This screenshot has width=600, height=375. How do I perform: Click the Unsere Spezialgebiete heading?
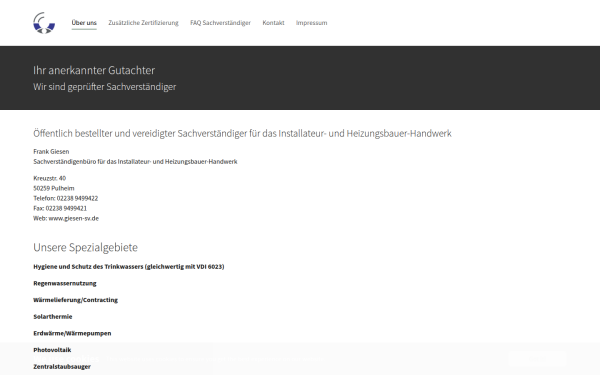[x=85, y=247]
